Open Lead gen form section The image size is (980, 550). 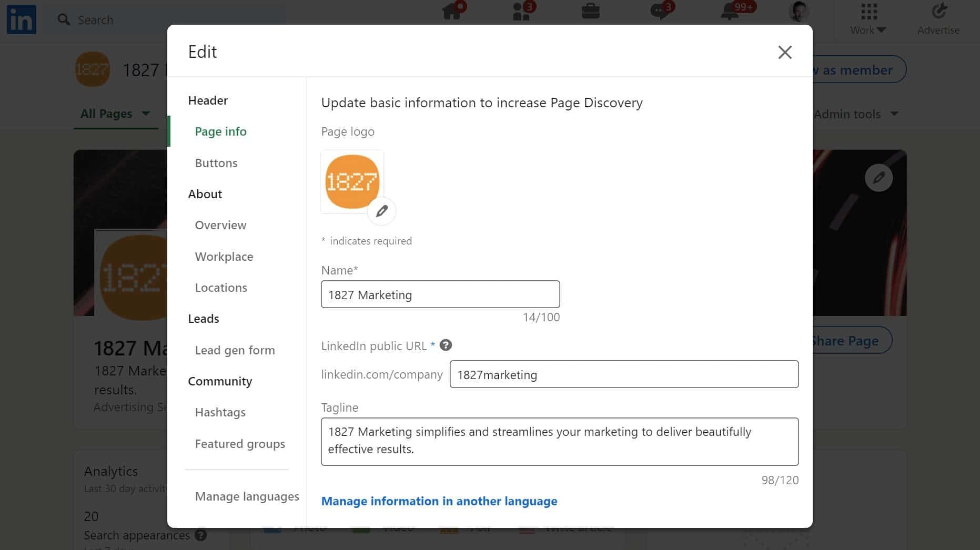click(x=235, y=350)
